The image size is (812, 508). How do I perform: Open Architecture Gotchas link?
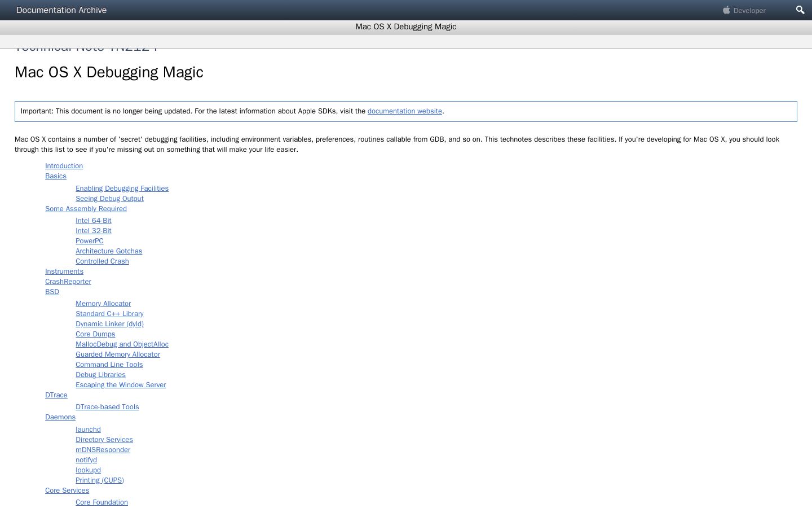pyautogui.click(x=109, y=251)
